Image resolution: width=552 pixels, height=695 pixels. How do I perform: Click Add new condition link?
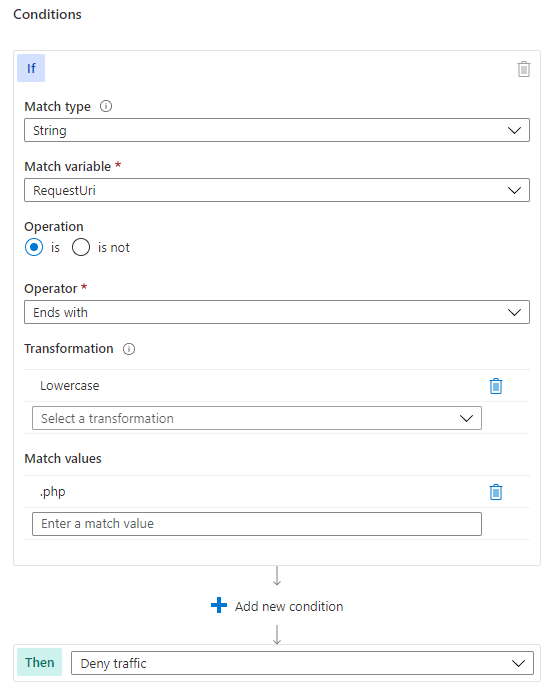coord(289,606)
